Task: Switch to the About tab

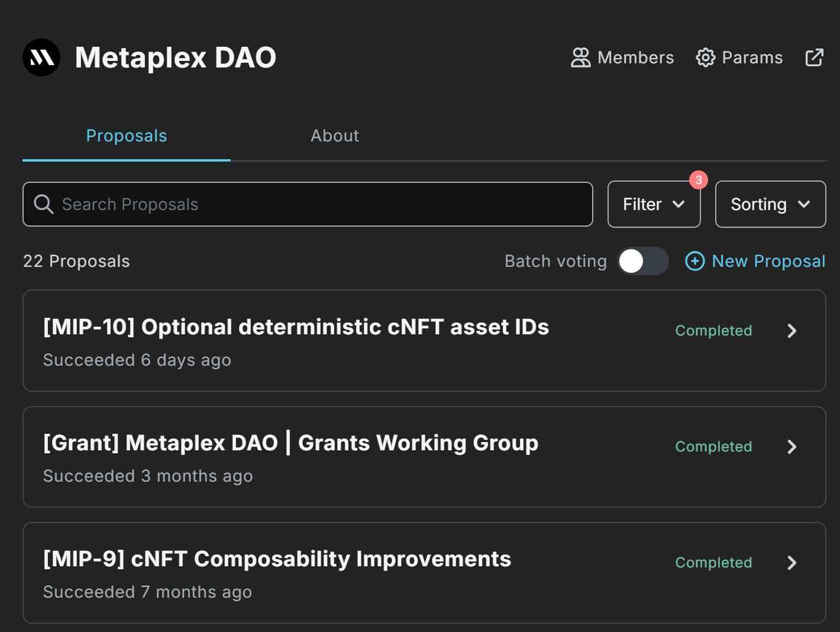Action: (x=334, y=136)
